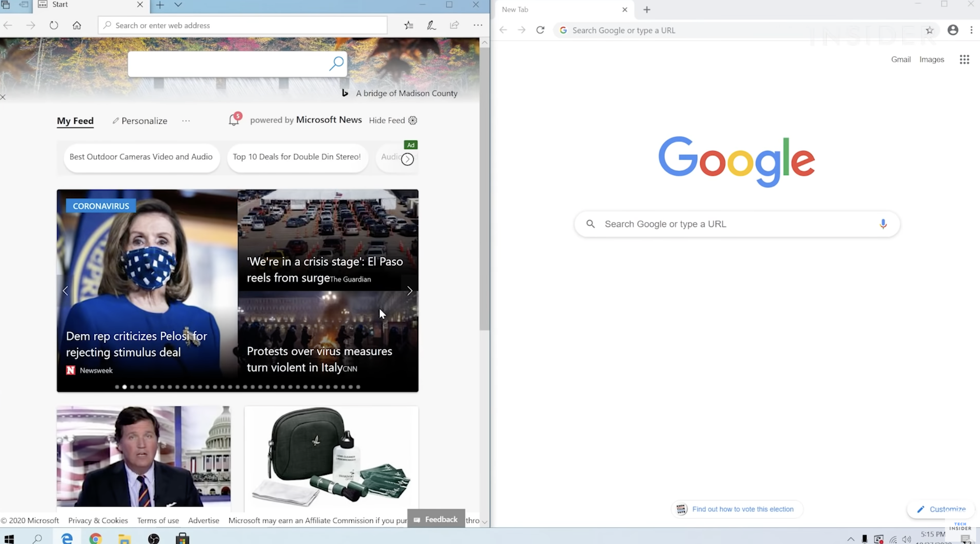
Task: Hide the Microsoft News feed
Action: (387, 120)
